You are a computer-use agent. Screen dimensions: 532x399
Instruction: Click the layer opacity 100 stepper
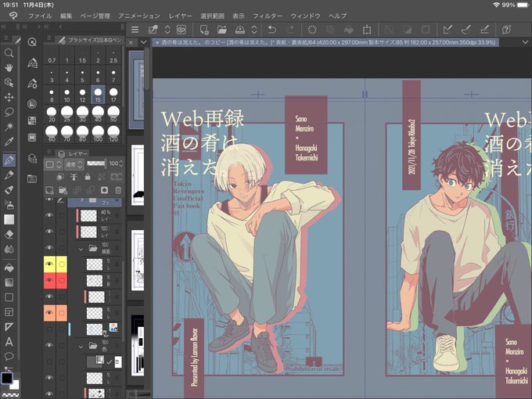121,164
